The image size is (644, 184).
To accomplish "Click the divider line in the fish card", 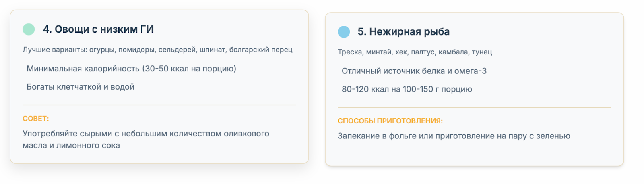I will coord(474,107).
